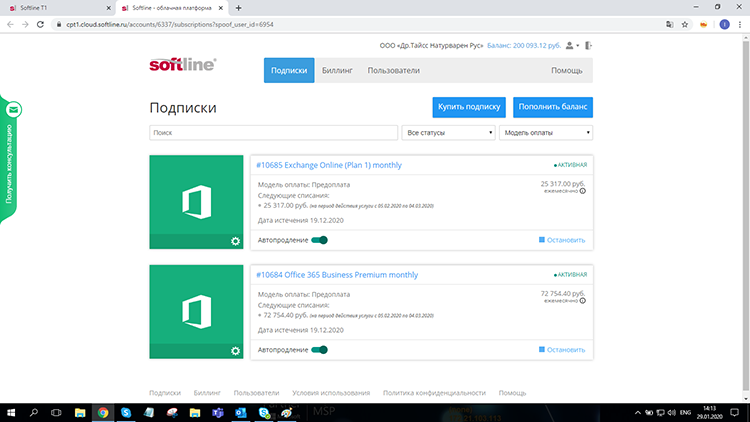
Task: Click the Пополнить баланс button
Action: (x=553, y=107)
